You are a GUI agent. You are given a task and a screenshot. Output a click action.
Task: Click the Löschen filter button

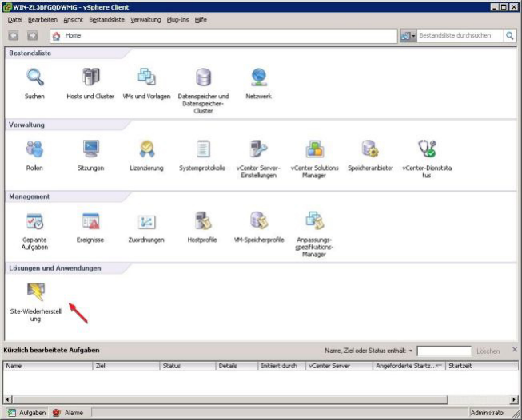click(x=488, y=351)
